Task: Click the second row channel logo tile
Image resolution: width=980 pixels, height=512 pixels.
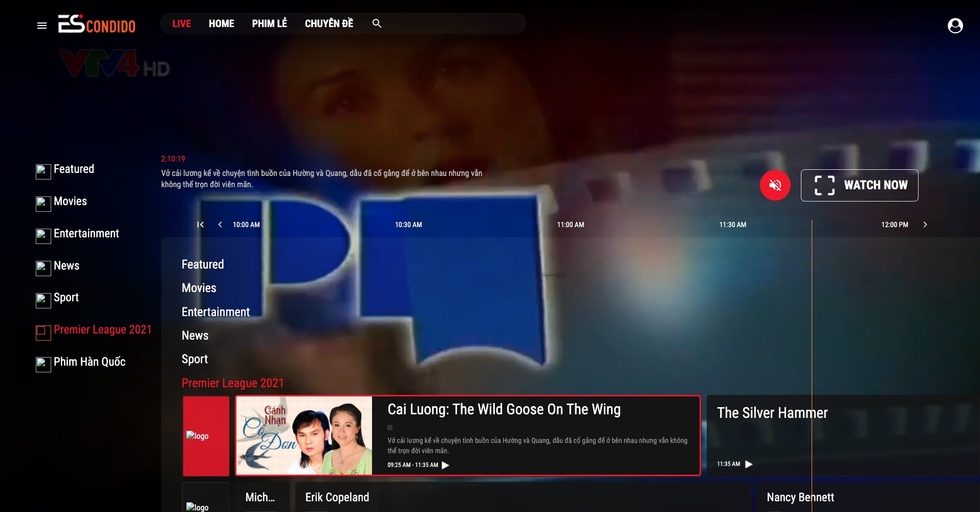Action: [x=206, y=497]
